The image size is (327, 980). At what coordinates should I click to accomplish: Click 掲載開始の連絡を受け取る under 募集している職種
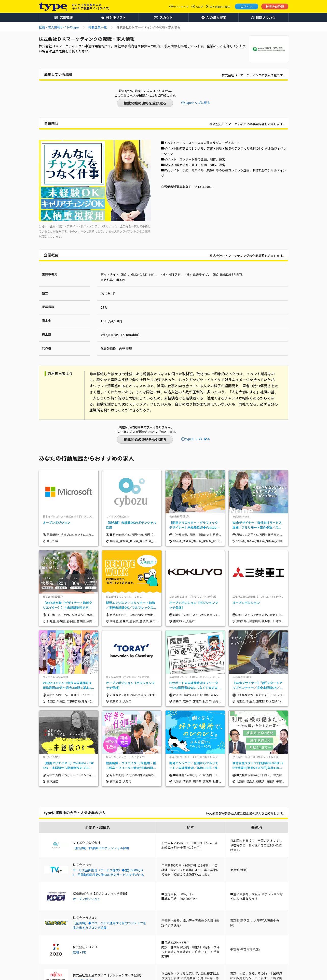(x=145, y=103)
